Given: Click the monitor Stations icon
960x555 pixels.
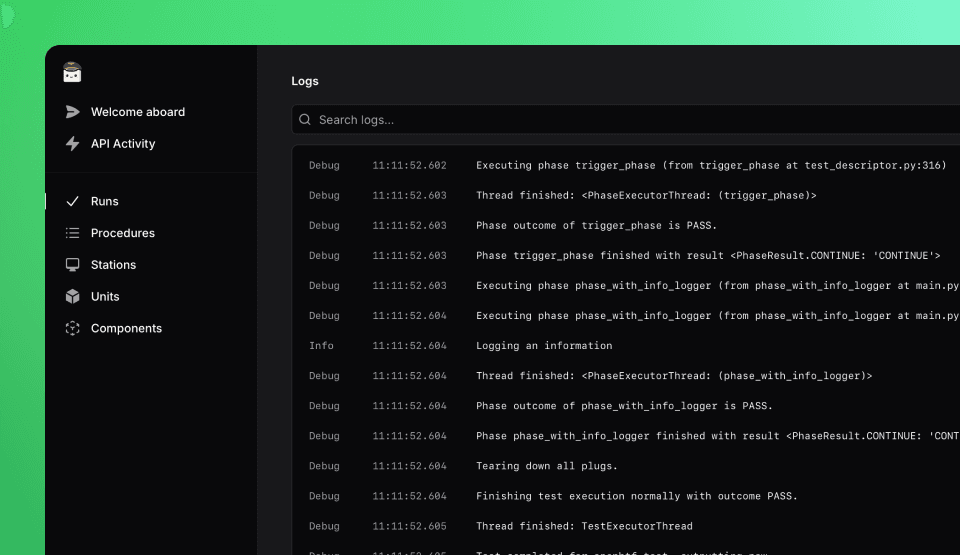Looking at the screenshot, I should click(72, 265).
